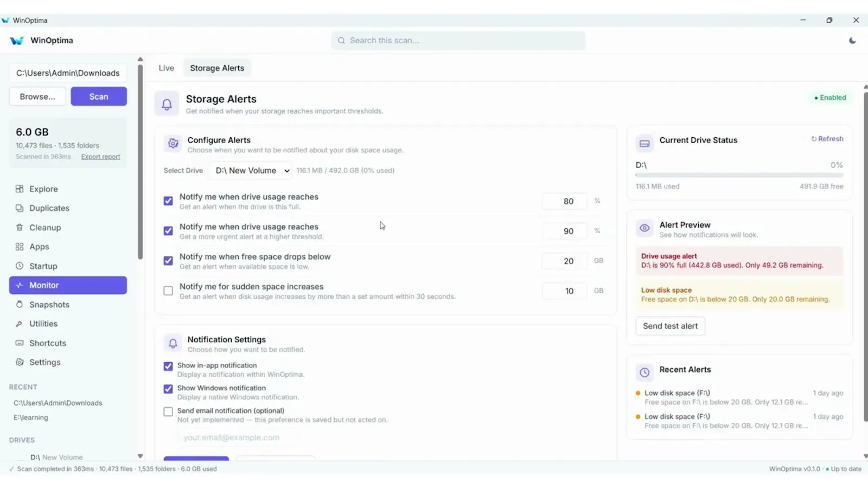This screenshot has width=868, height=488.
Task: Click the green Enabled status dot
Action: [x=816, y=98]
